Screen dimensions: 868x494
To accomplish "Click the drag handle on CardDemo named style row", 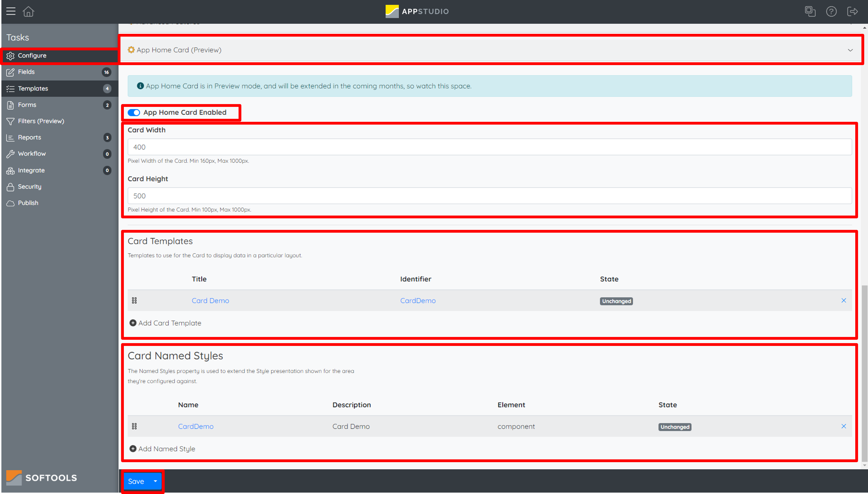I will pos(134,426).
